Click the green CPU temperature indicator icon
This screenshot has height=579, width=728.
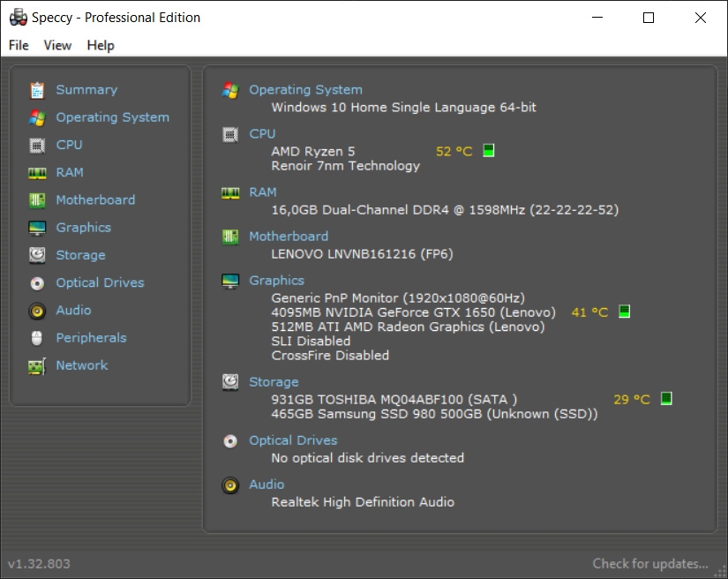489,150
